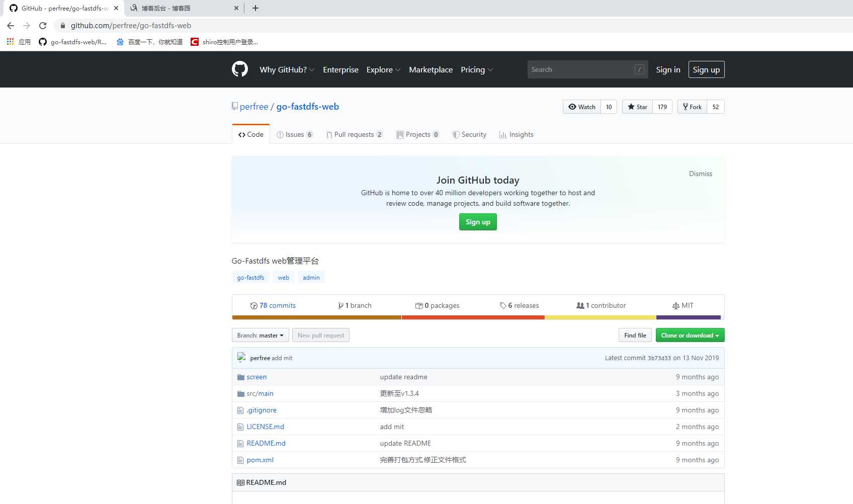Image resolution: width=853 pixels, height=504 pixels.
Task: Open the Branch: master dropdown
Action: pos(260,335)
